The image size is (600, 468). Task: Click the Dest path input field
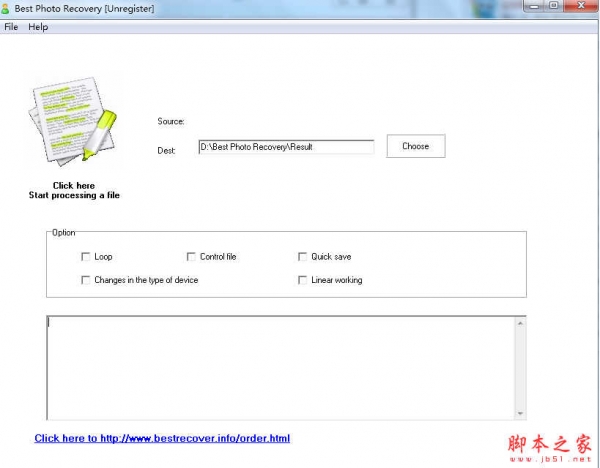point(286,147)
